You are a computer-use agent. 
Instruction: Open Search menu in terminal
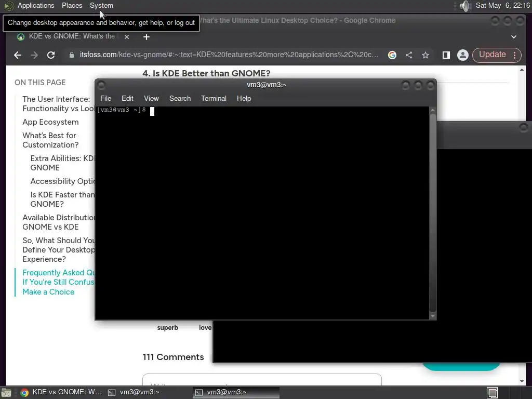click(x=180, y=98)
